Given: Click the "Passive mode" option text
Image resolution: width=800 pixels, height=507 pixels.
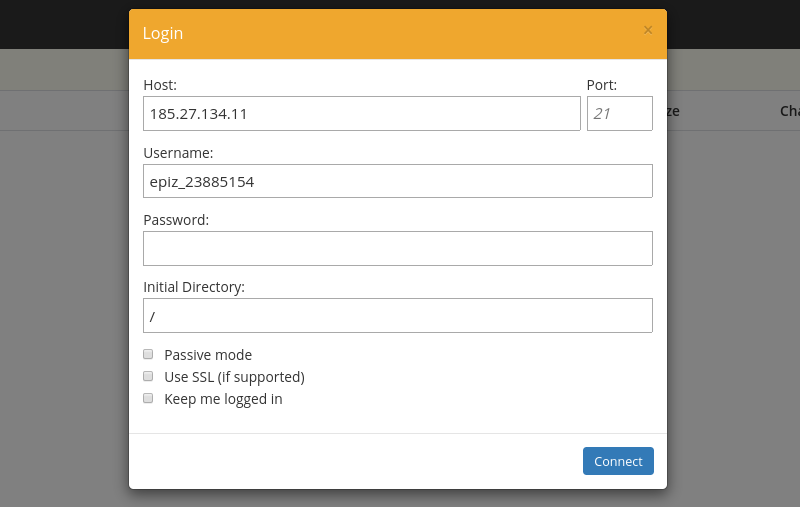Looking at the screenshot, I should point(208,355).
